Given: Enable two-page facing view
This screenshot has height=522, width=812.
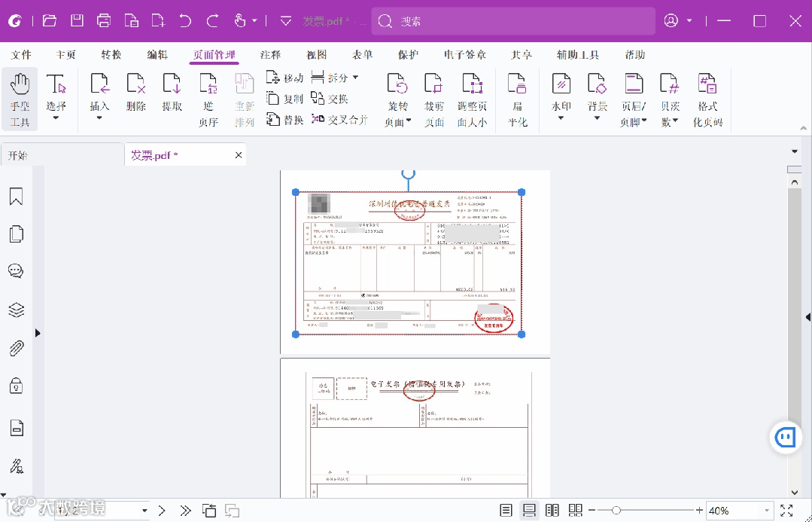Looking at the screenshot, I should 552,511.
